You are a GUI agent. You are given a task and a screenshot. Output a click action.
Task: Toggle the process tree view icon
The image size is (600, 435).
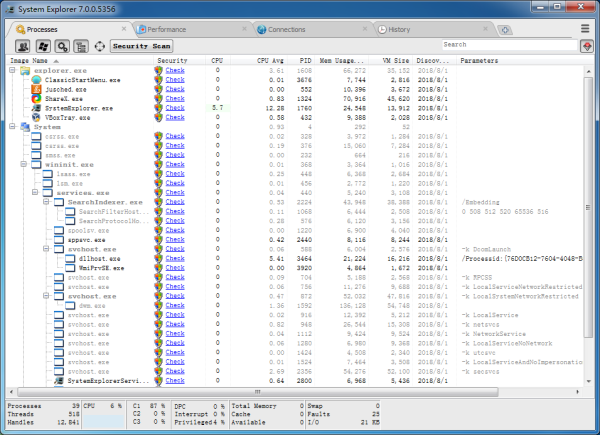(79, 46)
